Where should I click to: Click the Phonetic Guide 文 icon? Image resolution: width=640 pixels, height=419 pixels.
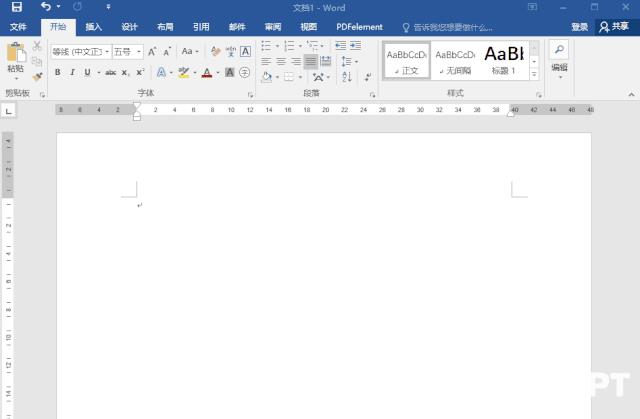point(231,51)
